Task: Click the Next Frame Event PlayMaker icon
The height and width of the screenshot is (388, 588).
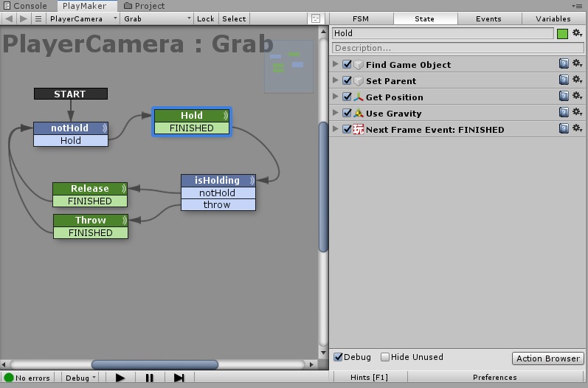Action: point(359,129)
